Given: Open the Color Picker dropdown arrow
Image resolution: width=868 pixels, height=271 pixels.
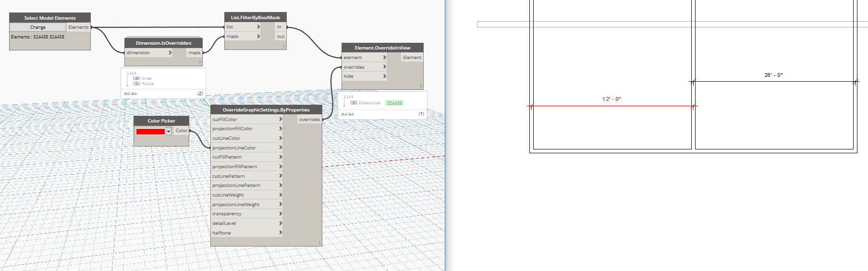Looking at the screenshot, I should point(169,131).
